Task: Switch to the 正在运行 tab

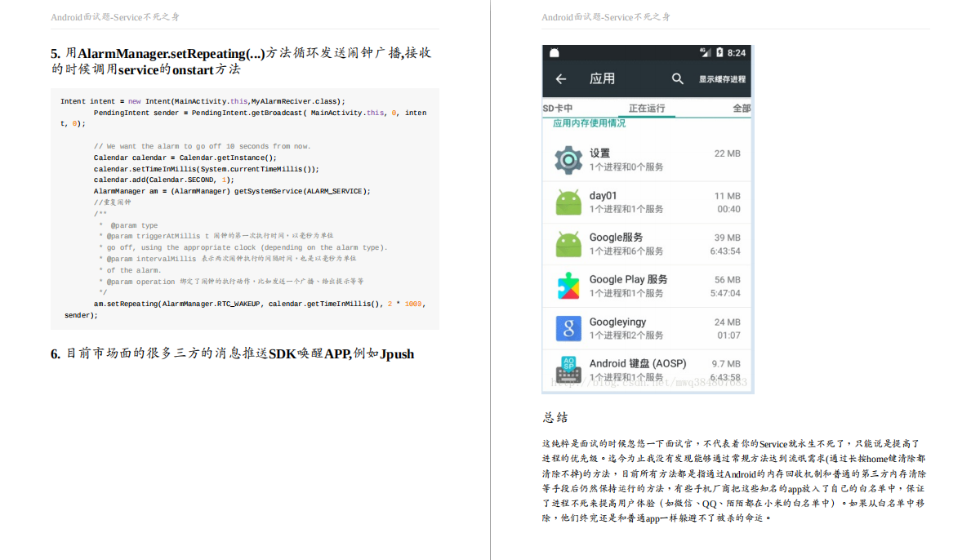Action: [647, 109]
